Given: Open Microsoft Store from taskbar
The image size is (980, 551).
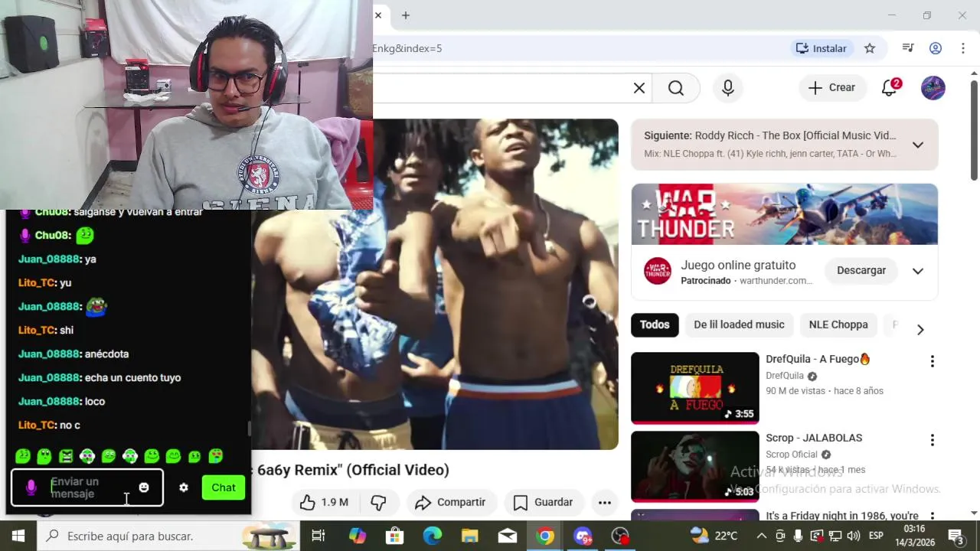Looking at the screenshot, I should (395, 536).
